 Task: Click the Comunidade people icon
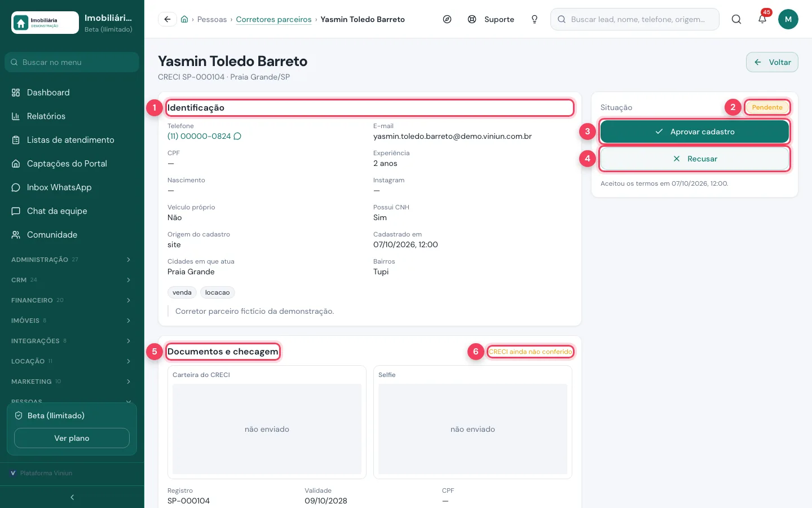click(16, 235)
